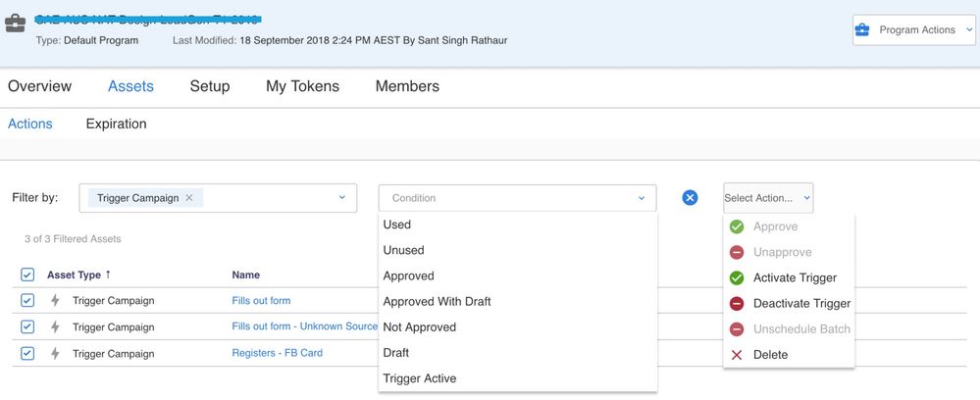Viewport: 980px width, 400px height.
Task: Toggle the select-all assets checkbox
Action: coord(27,275)
